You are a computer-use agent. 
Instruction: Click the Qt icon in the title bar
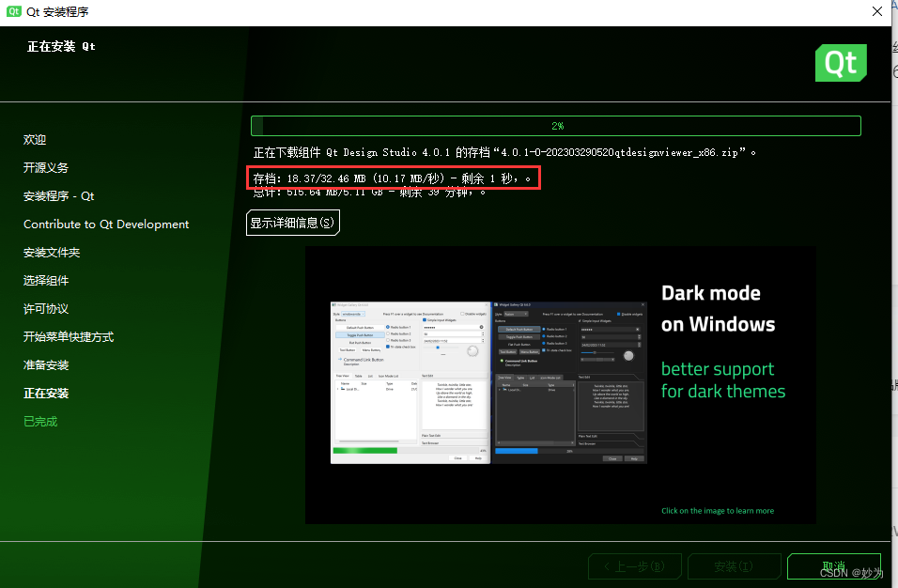(x=14, y=11)
